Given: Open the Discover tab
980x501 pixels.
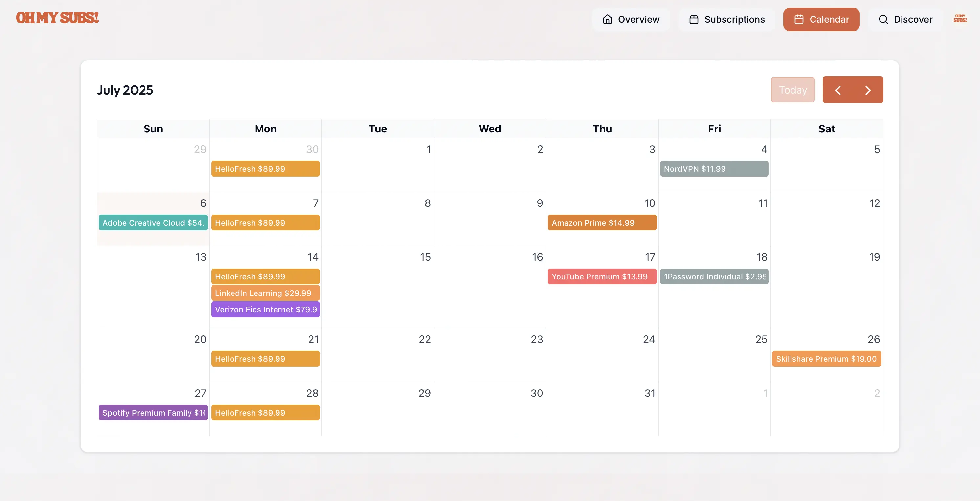Looking at the screenshot, I should coord(905,19).
